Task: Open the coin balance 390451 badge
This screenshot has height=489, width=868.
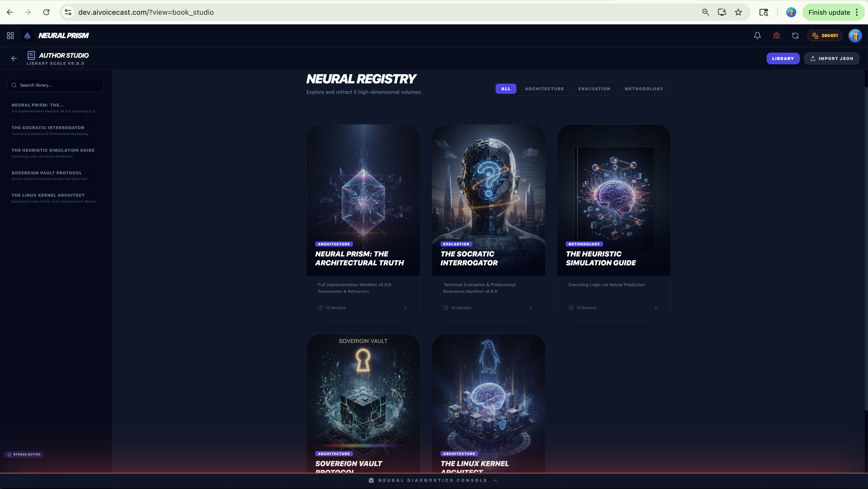Action: click(825, 35)
